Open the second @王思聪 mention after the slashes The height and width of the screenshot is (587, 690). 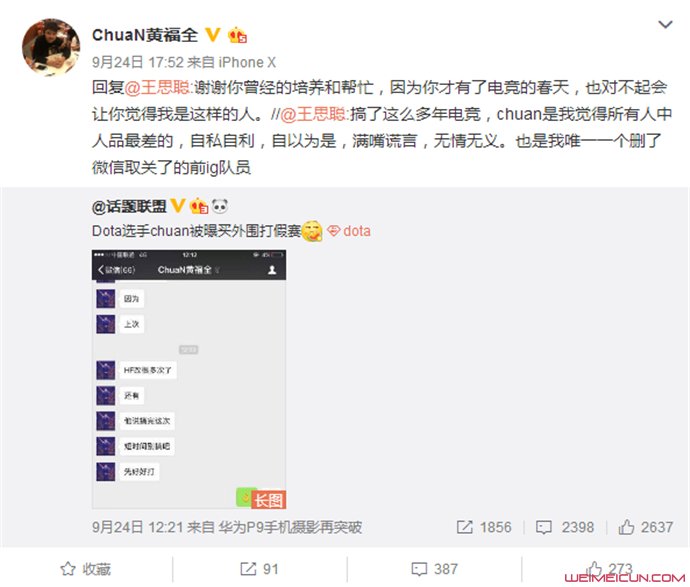(x=313, y=114)
